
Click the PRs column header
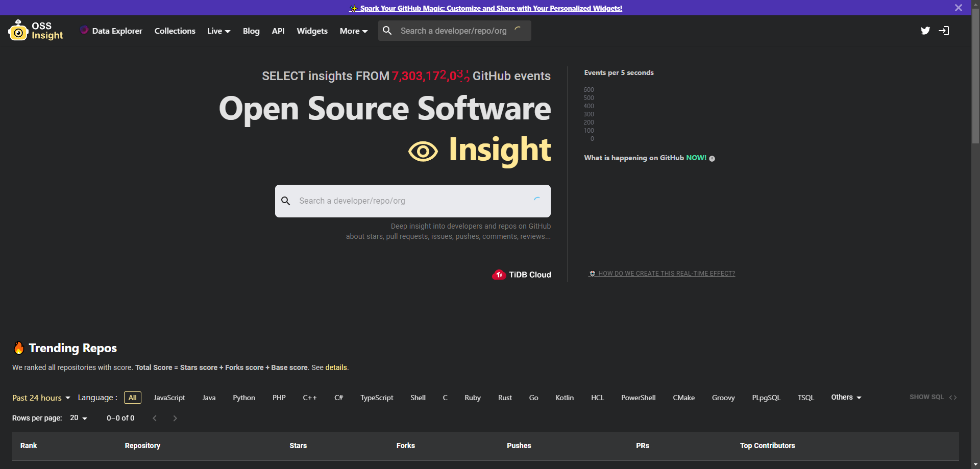coord(643,446)
